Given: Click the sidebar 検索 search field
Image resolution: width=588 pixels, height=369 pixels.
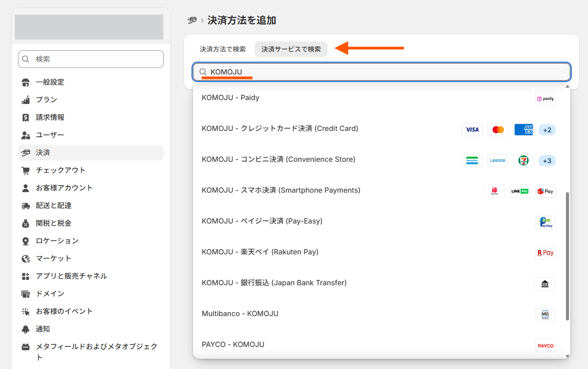Looking at the screenshot, I should pos(91,59).
